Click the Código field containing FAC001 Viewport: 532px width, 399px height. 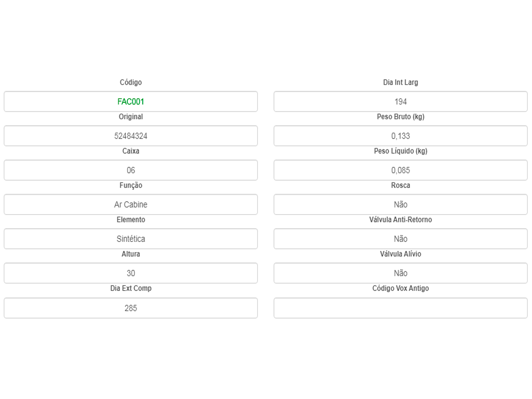click(131, 102)
